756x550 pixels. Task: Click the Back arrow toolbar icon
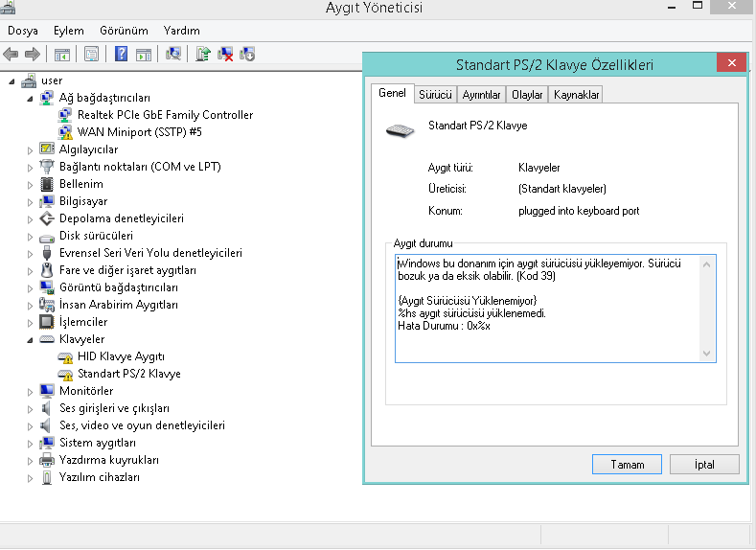tap(11, 54)
